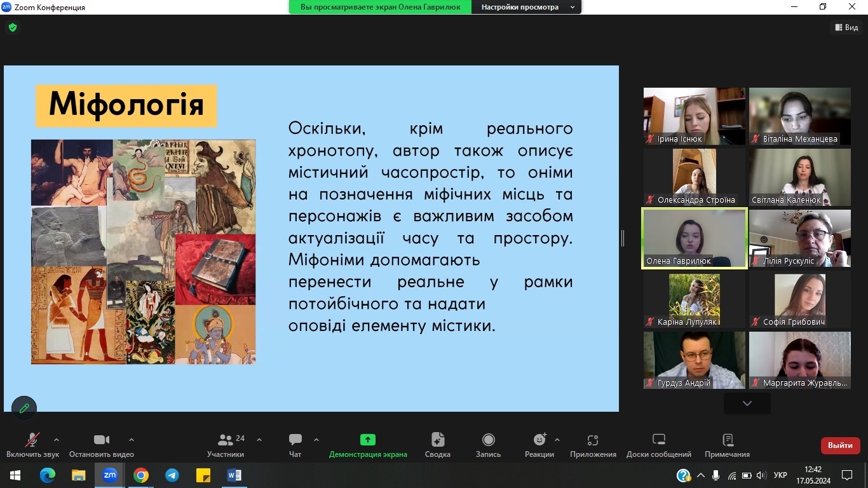868x488 pixels.
Task: Click the mythology collage image on slide
Action: coord(144,252)
